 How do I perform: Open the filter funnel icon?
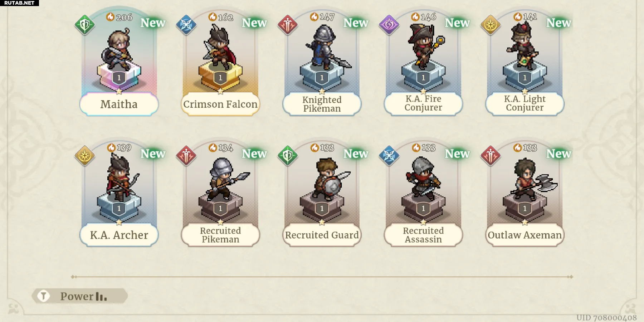point(44,296)
